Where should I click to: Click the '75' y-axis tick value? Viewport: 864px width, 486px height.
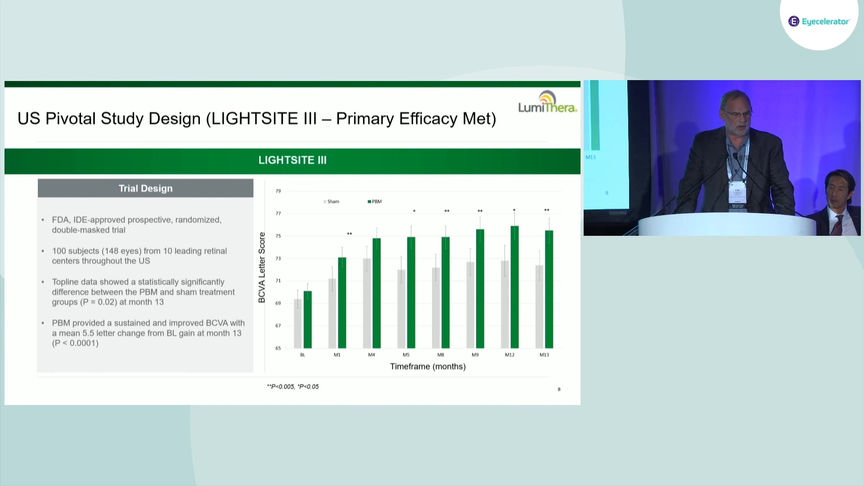(x=278, y=236)
